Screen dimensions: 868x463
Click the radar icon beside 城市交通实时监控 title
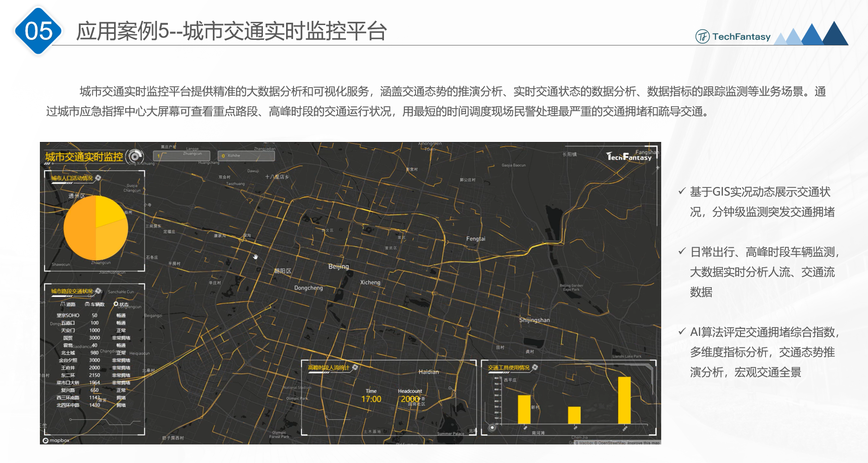pyautogui.click(x=135, y=156)
